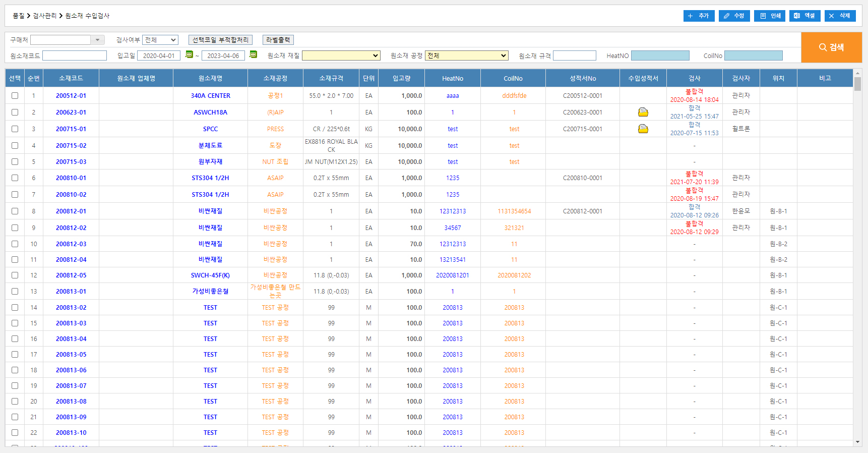Select checkbox for row 200810-01
Screen dimensions: 868x453
pyautogui.click(x=15, y=178)
